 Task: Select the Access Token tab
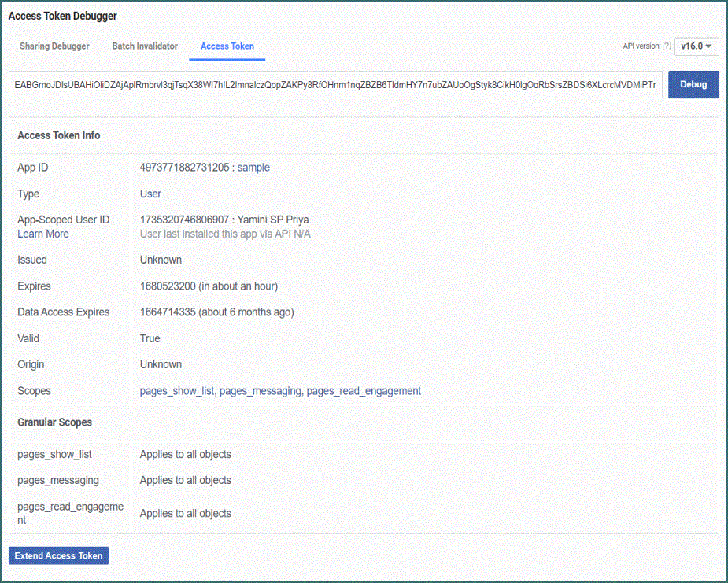(x=227, y=46)
